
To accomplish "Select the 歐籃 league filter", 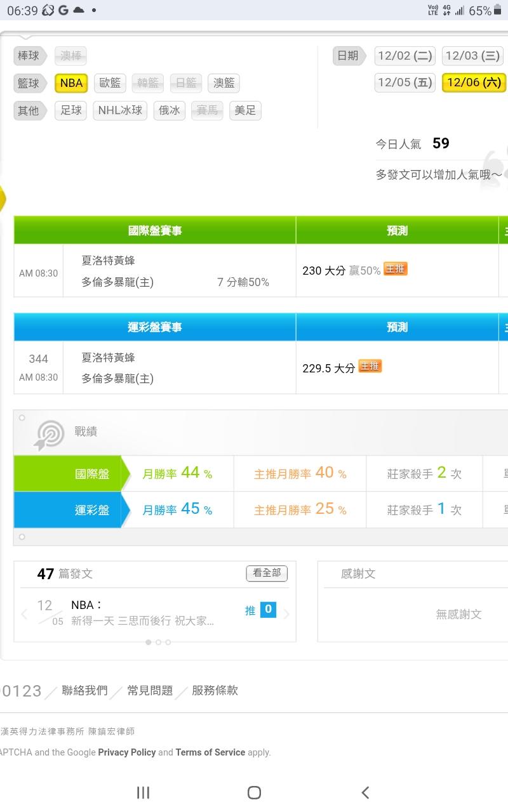I will 110,83.
